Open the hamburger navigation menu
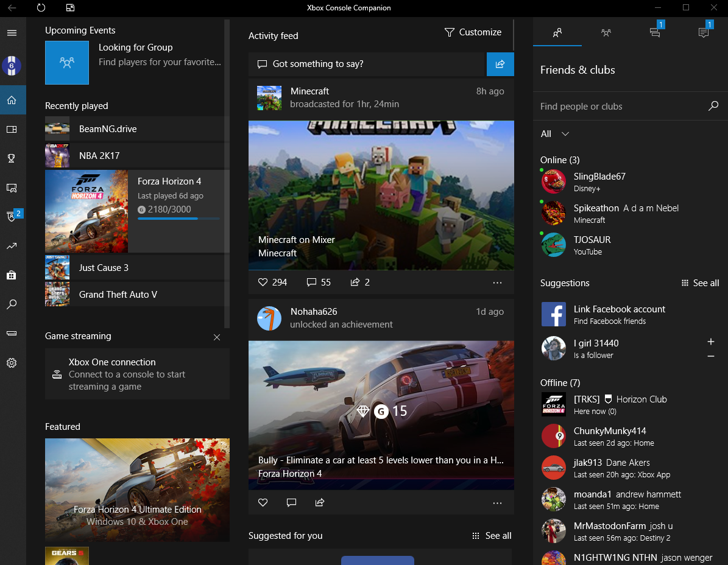Screen dimensions: 728x565 pyautogui.click(x=12, y=33)
